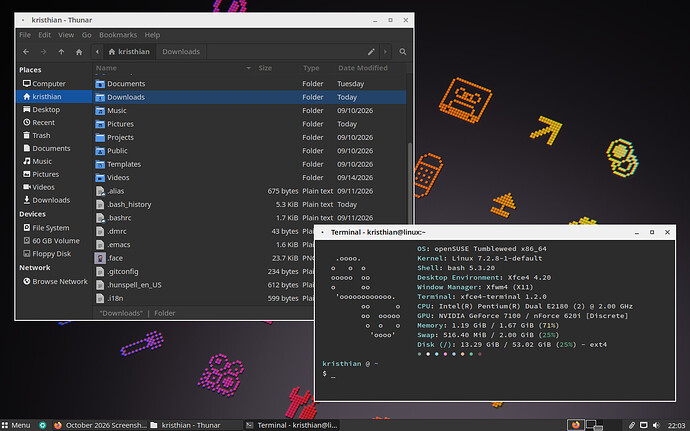Image resolution: width=690 pixels, height=431 pixels.
Task: Click the volume icon in system tray
Action: [656, 425]
